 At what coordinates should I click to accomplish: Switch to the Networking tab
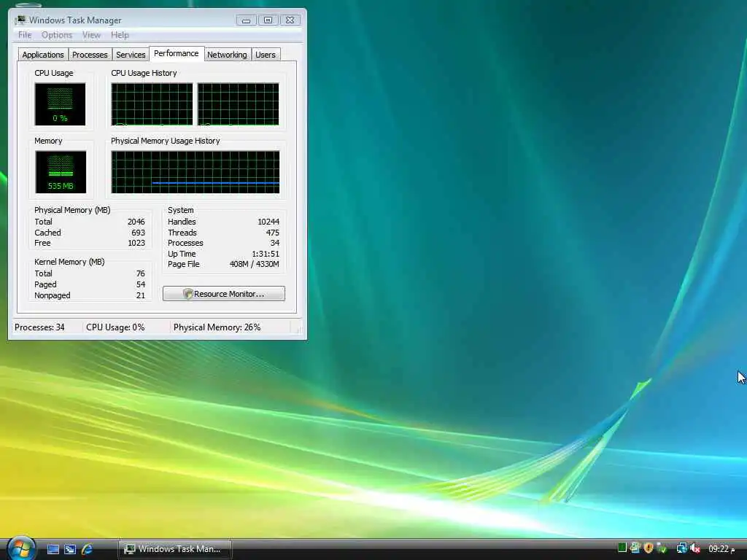[227, 55]
